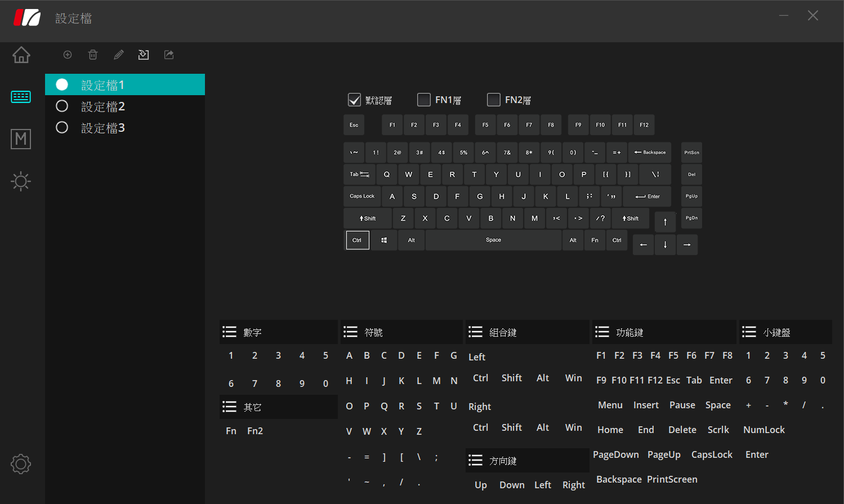
Task: Select the left Shift key on layout
Action: pyautogui.click(x=368, y=218)
